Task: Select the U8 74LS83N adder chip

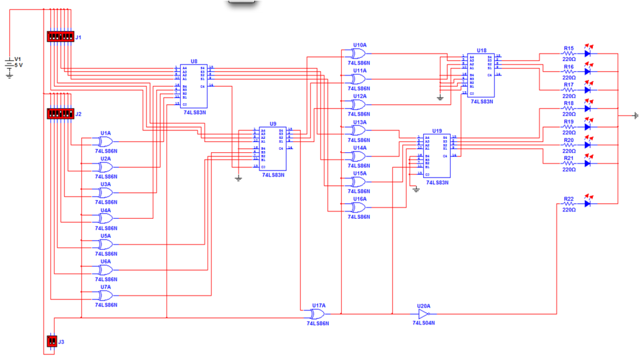Action: 193,87
